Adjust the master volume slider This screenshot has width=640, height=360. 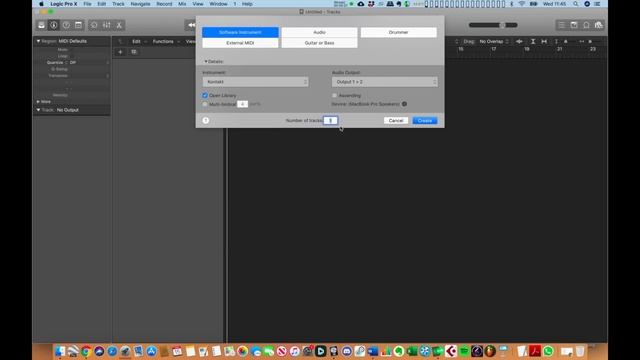(493, 25)
